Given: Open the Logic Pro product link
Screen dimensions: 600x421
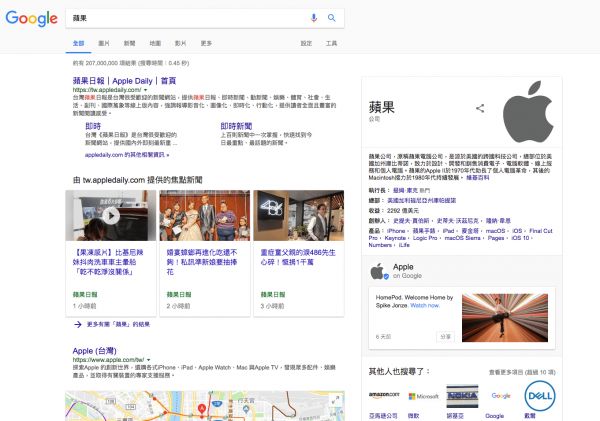Looking at the screenshot, I should pyautogui.click(x=425, y=238).
